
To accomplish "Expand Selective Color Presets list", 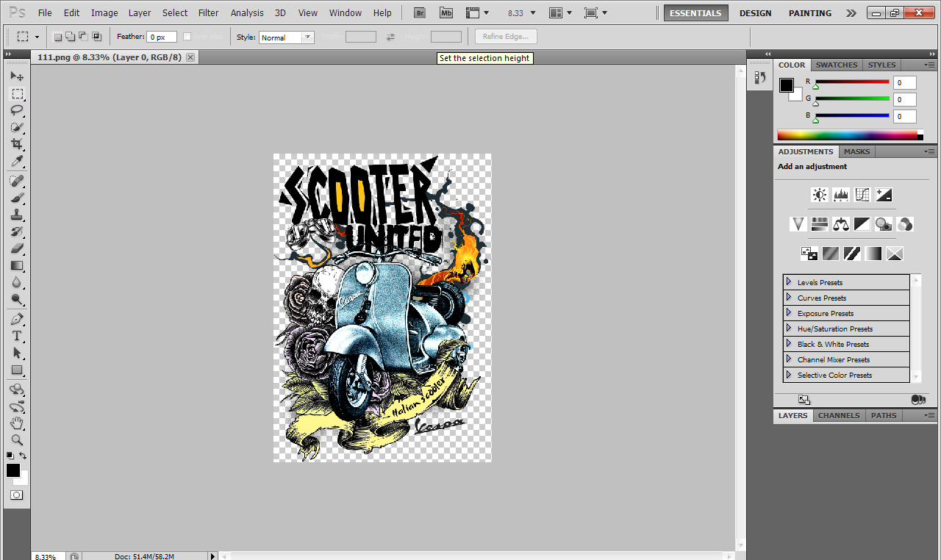I will pos(789,375).
